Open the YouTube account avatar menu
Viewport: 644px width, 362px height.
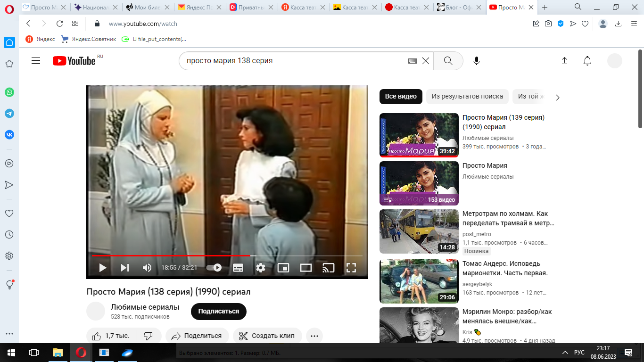click(615, 61)
